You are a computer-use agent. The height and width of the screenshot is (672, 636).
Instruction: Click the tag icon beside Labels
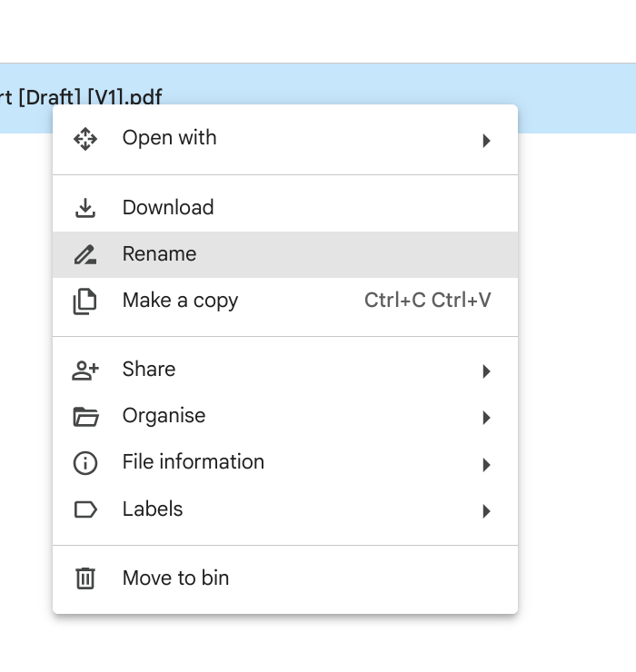(x=84, y=509)
